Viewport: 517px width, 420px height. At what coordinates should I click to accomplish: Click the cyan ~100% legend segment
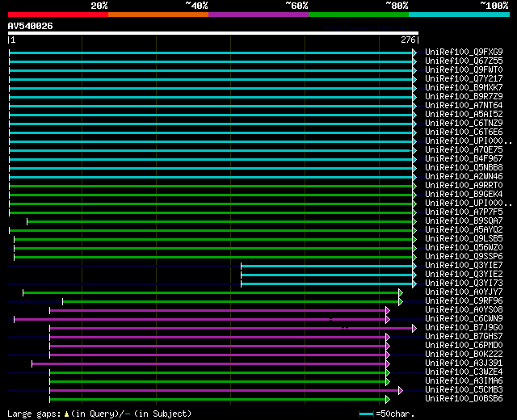click(x=458, y=14)
